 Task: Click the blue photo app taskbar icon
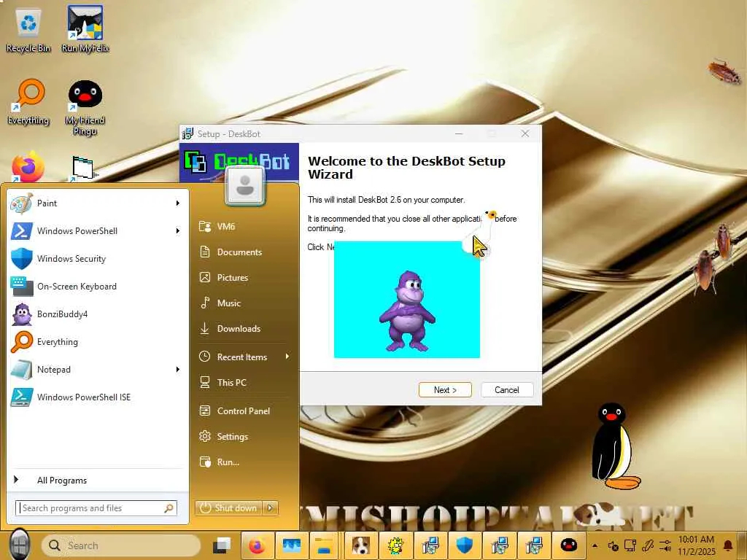pos(291,545)
